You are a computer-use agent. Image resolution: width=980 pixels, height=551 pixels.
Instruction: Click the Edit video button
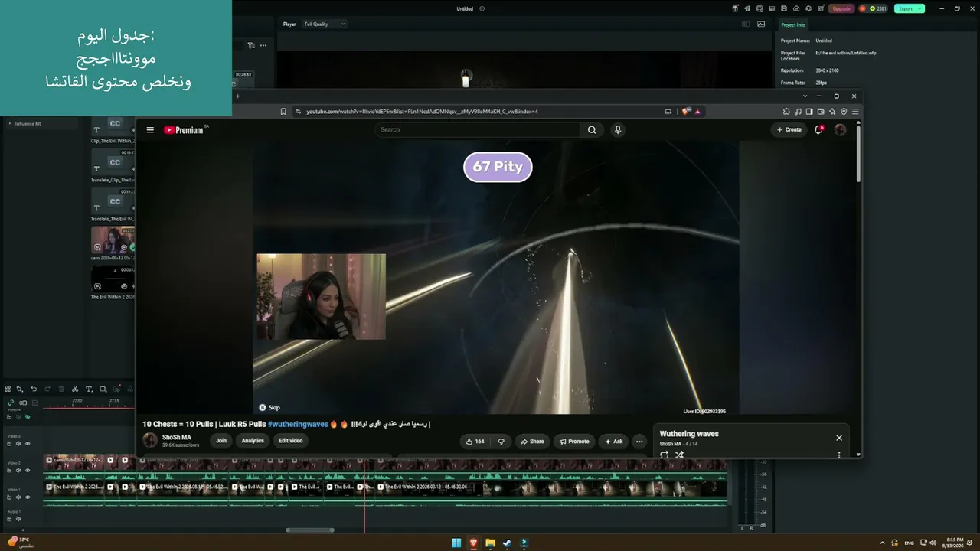point(291,441)
